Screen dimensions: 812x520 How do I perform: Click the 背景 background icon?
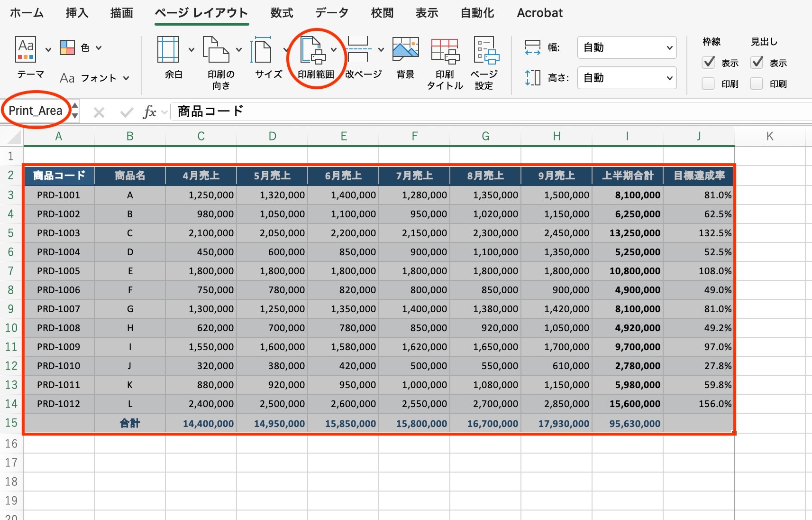pyautogui.click(x=405, y=49)
